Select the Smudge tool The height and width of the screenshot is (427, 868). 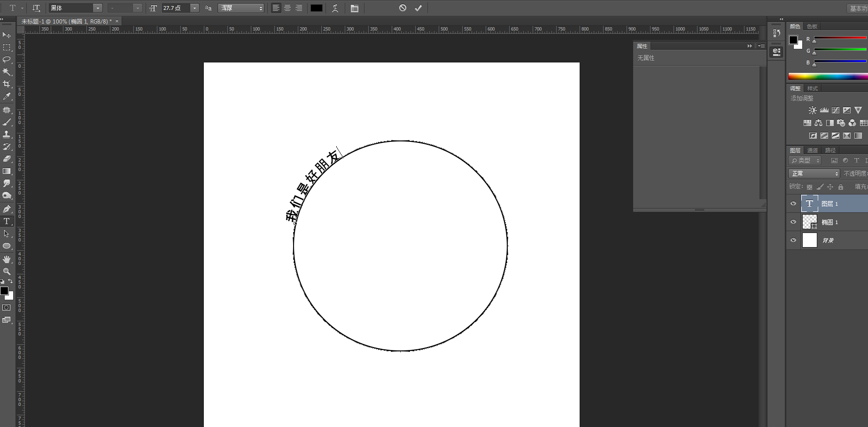[x=7, y=183]
